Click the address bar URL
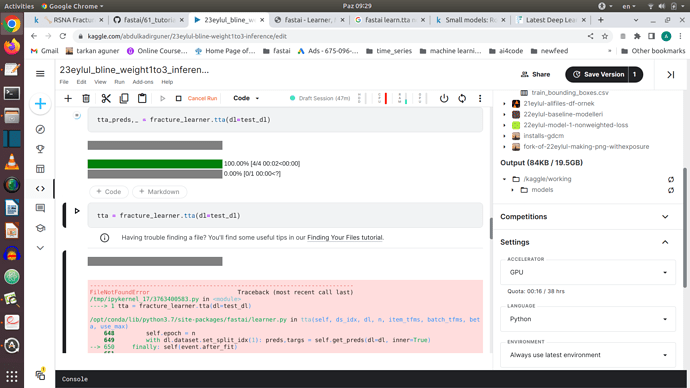The height and width of the screenshot is (388, 690). click(187, 36)
